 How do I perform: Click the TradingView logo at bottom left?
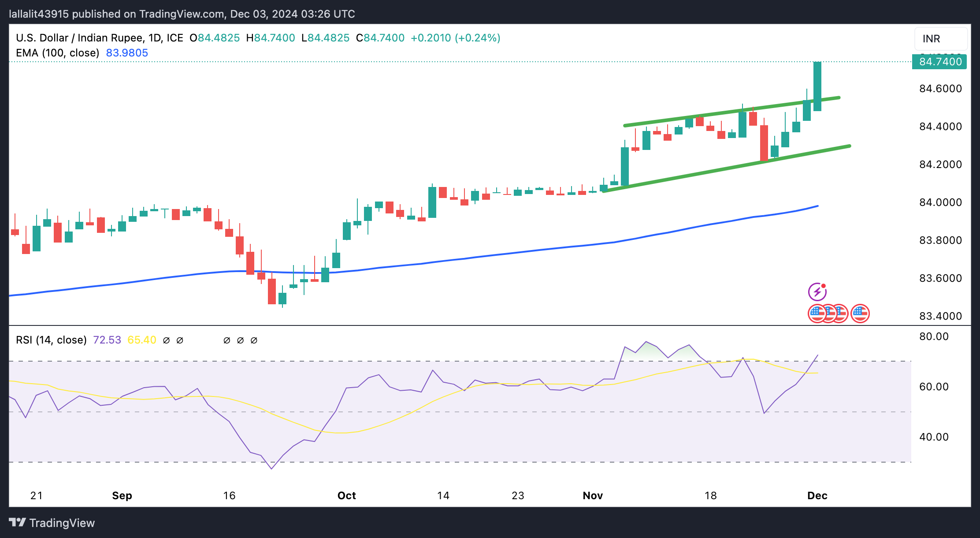pos(52,523)
